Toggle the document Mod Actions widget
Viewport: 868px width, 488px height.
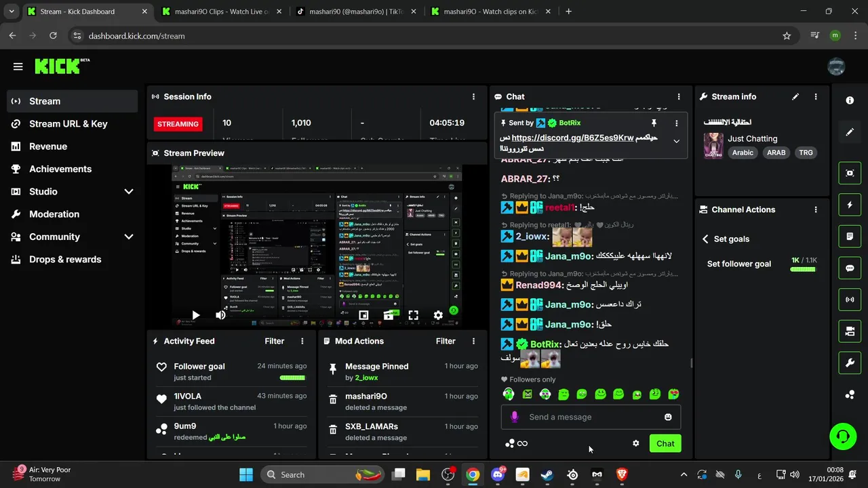850,237
